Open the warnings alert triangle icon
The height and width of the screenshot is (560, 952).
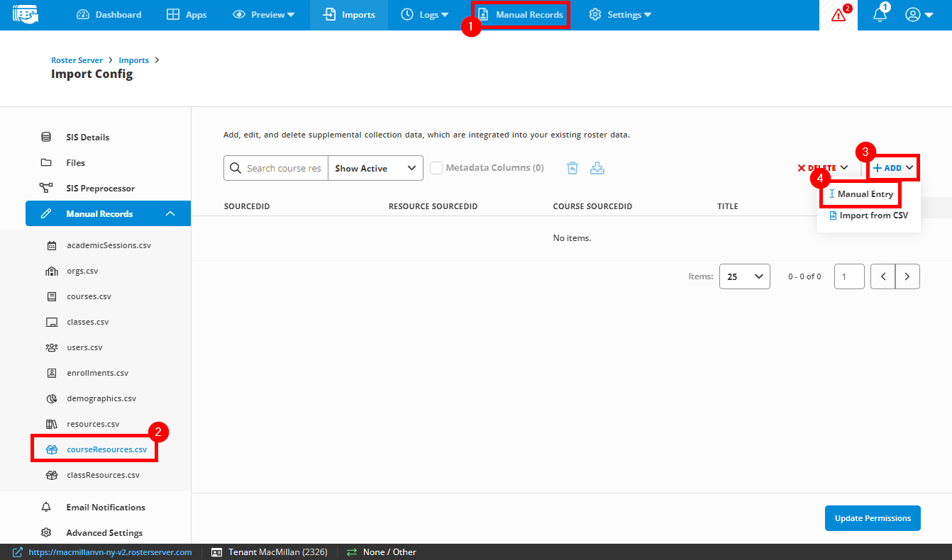coord(837,14)
